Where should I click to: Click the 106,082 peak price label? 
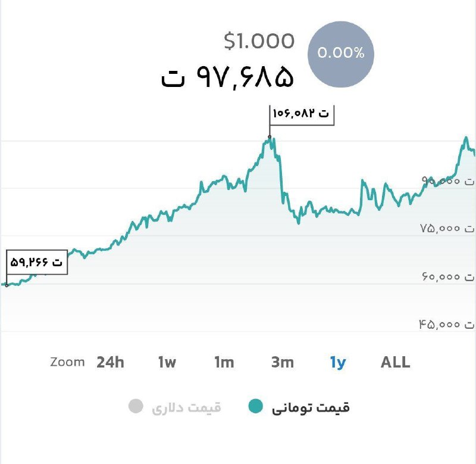[301, 114]
